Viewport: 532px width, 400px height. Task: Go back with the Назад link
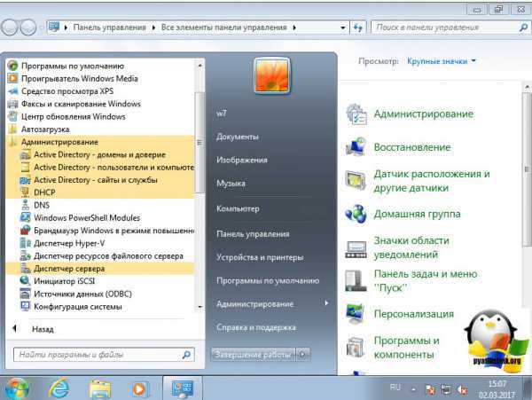[x=43, y=329]
